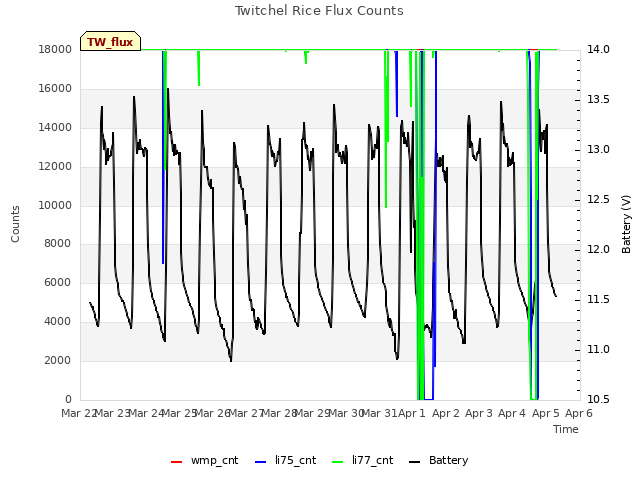Click the Counts left axis title

point(15,224)
